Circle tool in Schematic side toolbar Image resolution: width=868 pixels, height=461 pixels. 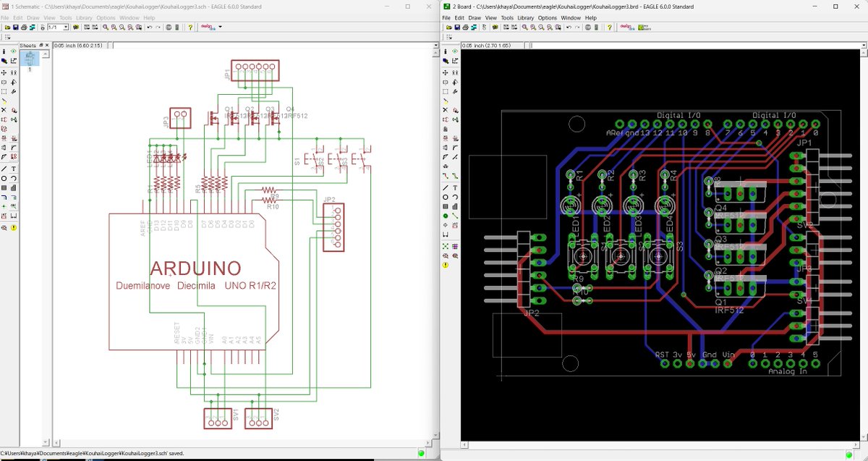(x=4, y=177)
